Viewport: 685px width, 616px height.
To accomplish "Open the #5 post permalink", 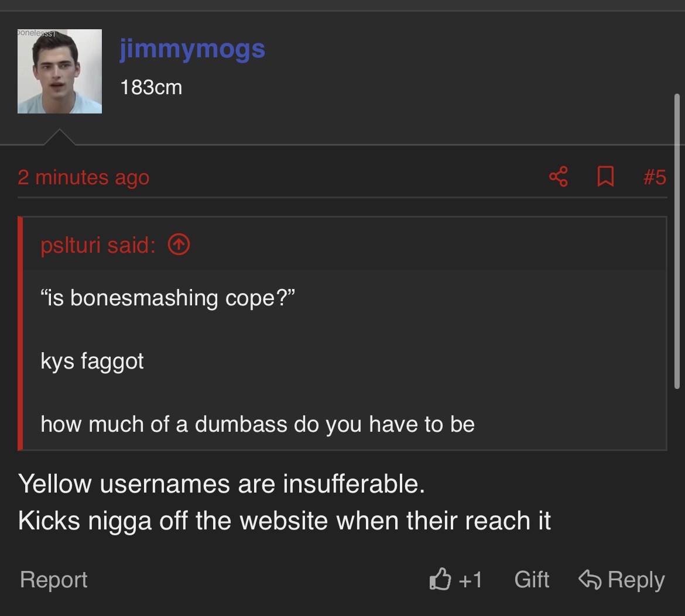I will (x=654, y=177).
